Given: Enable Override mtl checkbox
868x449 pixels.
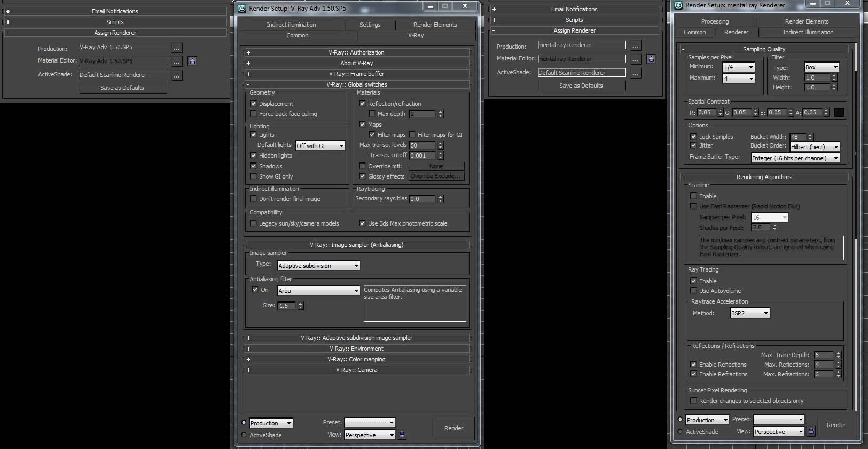Looking at the screenshot, I should click(x=363, y=166).
